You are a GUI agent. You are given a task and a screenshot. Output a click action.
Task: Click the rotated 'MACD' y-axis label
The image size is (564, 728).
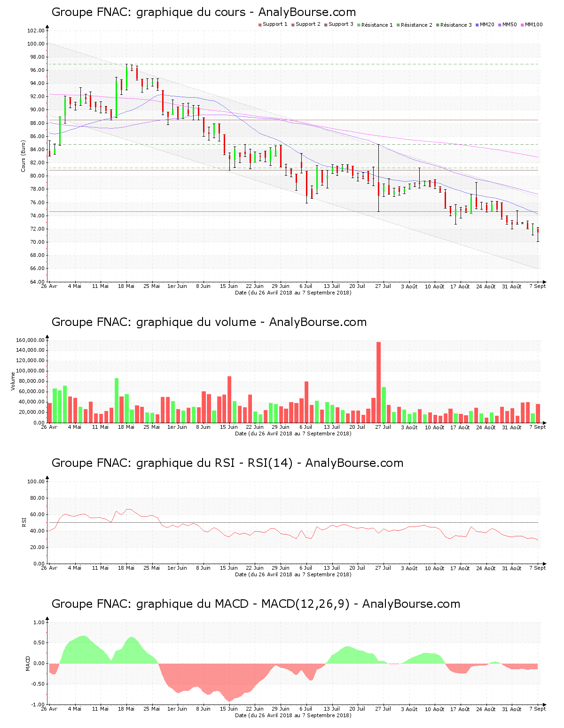click(28, 663)
